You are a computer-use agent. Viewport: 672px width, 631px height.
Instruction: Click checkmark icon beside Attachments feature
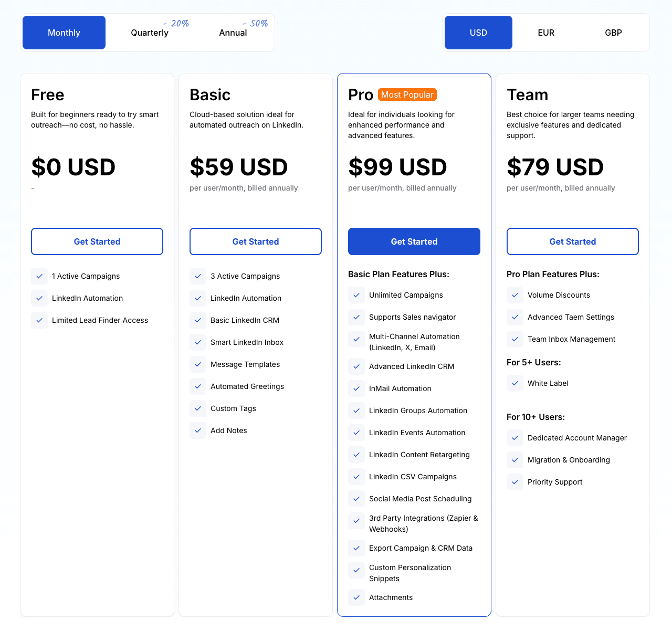click(356, 597)
